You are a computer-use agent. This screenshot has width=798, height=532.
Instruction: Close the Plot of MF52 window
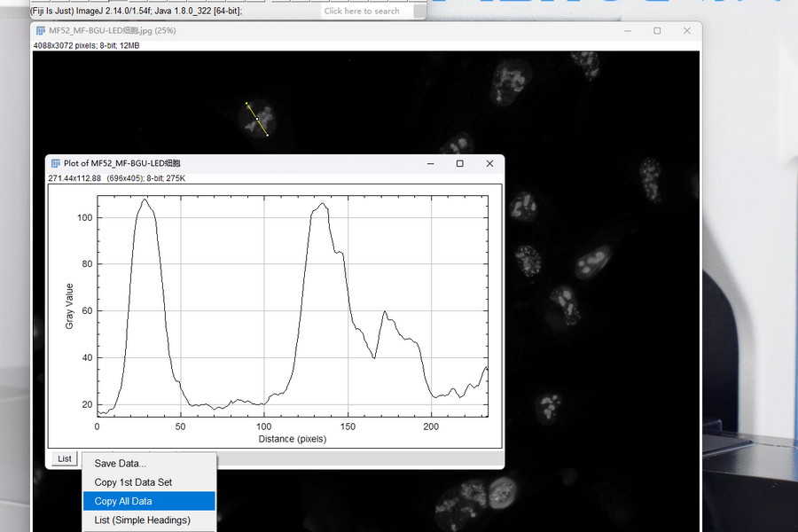pos(489,163)
